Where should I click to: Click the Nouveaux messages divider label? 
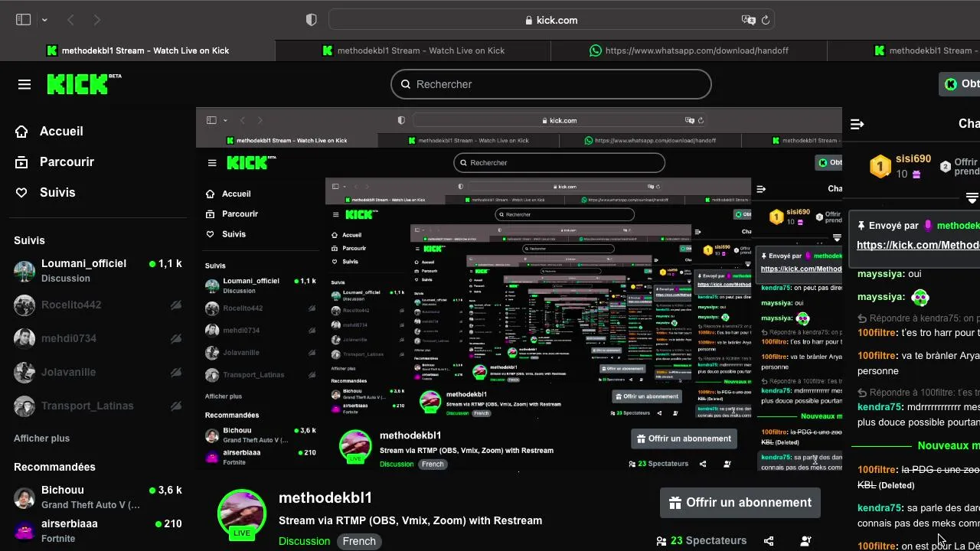coord(949,445)
